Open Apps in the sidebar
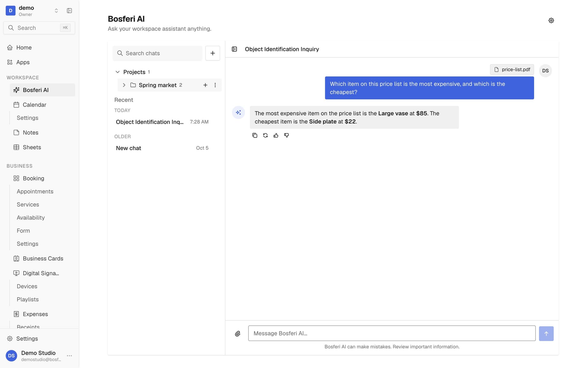Viewport: 588px width, 368px height. 39,62
